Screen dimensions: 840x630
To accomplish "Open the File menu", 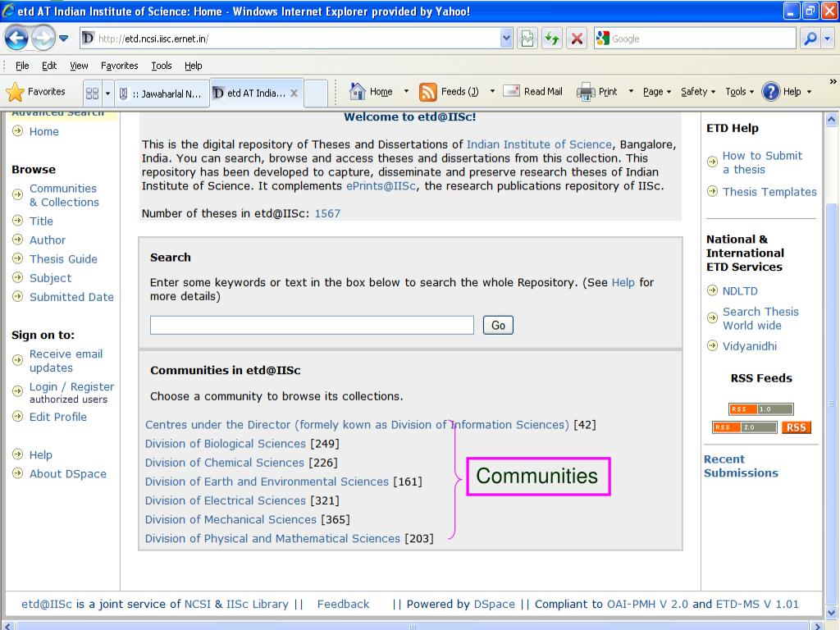I will click(22, 66).
